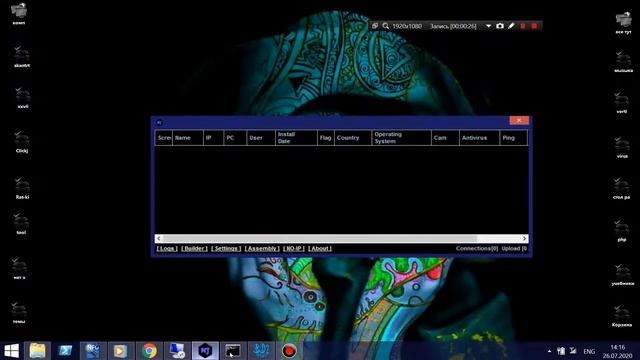This screenshot has width=640, height=360.
Task: Select the php desktop icon
Action: click(622, 231)
